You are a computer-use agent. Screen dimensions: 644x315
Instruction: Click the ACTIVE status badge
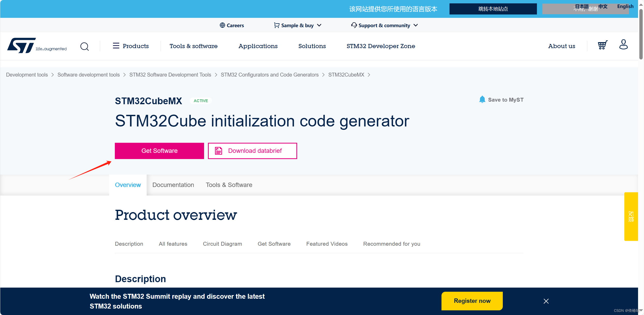coord(201,101)
